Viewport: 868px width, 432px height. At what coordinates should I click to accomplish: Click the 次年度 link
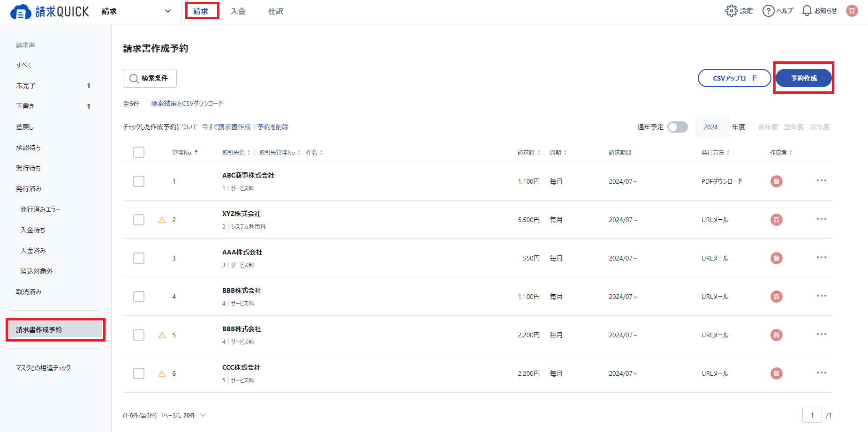click(819, 127)
